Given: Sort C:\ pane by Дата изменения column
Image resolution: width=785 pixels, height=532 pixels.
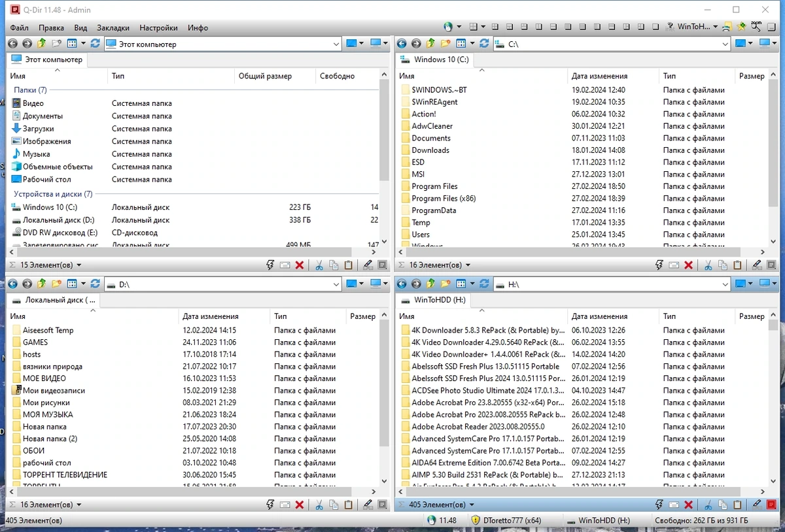Looking at the screenshot, I should pos(613,76).
